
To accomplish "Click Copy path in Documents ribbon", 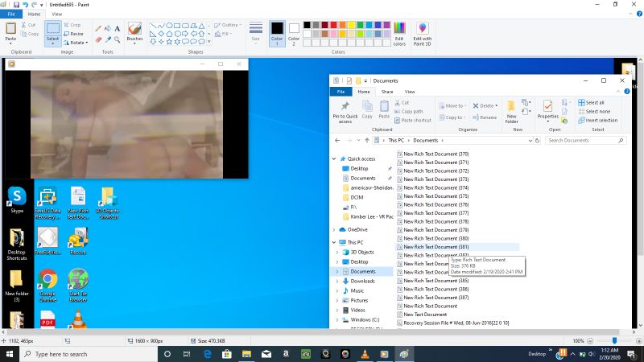I will tap(408, 112).
